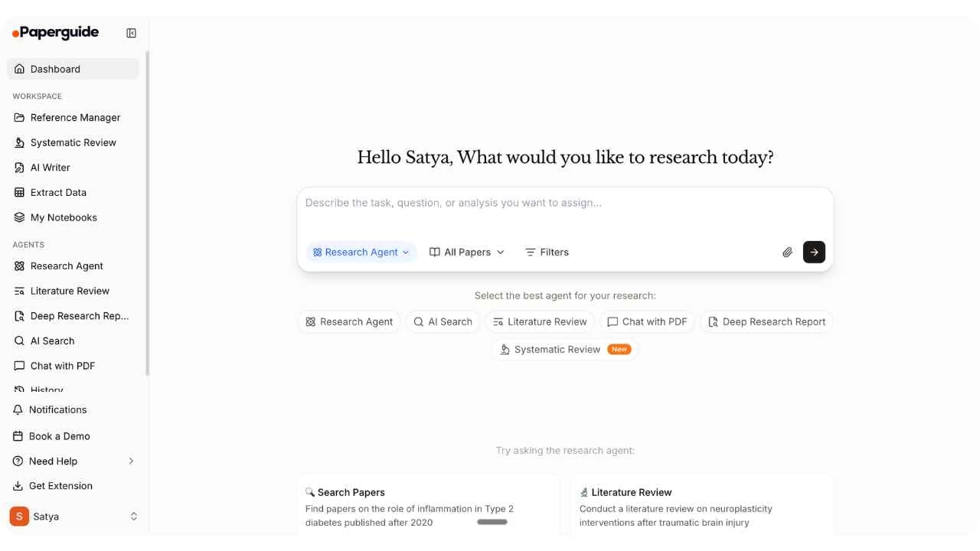Open the Satya account switcher
This screenshot has height=551, width=980.
point(74,517)
